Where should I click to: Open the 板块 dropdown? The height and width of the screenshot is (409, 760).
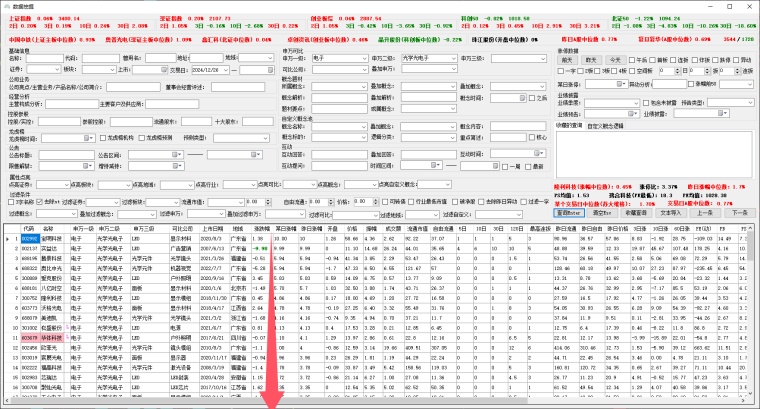[x=112, y=70]
